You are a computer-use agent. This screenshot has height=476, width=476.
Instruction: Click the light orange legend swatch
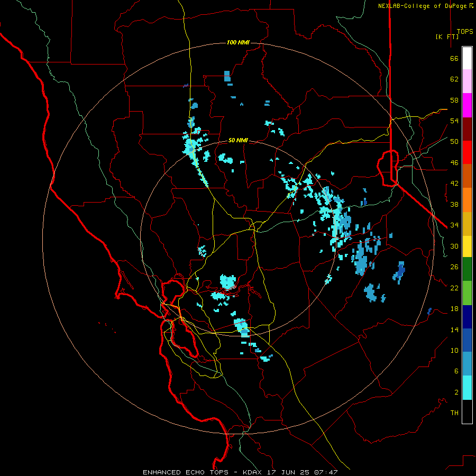point(467,200)
